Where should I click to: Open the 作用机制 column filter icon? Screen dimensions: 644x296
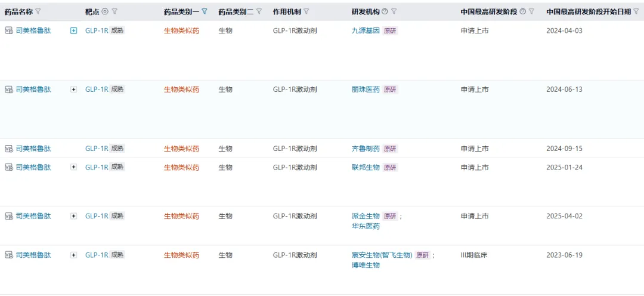tap(306, 11)
